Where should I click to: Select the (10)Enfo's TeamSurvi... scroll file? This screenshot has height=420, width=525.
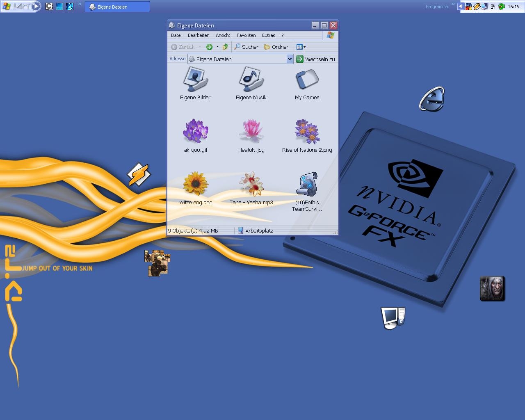point(307,192)
